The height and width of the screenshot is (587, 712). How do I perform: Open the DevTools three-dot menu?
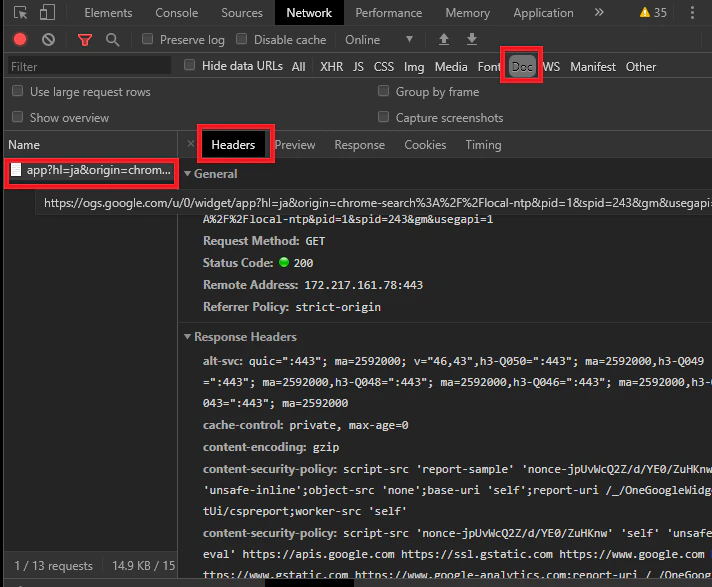point(692,13)
